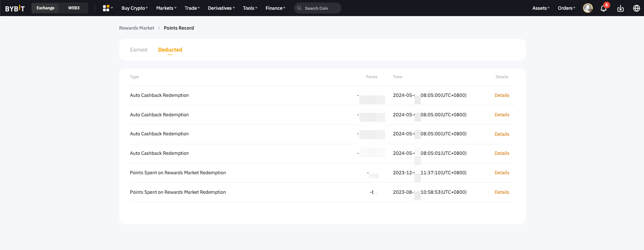Click the Search Coin input field
The height and width of the screenshot is (250, 644).
coord(321,8)
